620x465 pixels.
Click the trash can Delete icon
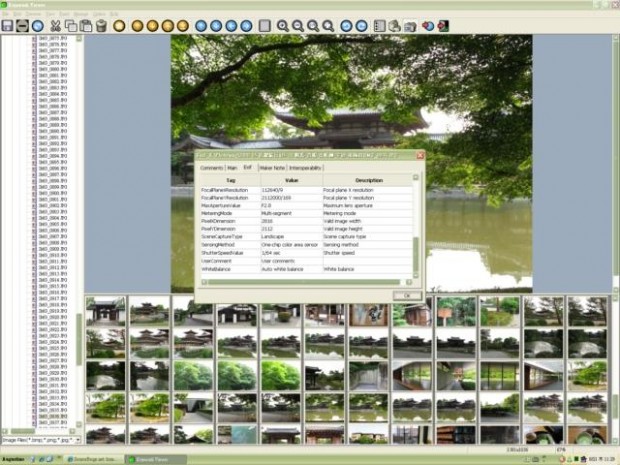(x=101, y=26)
